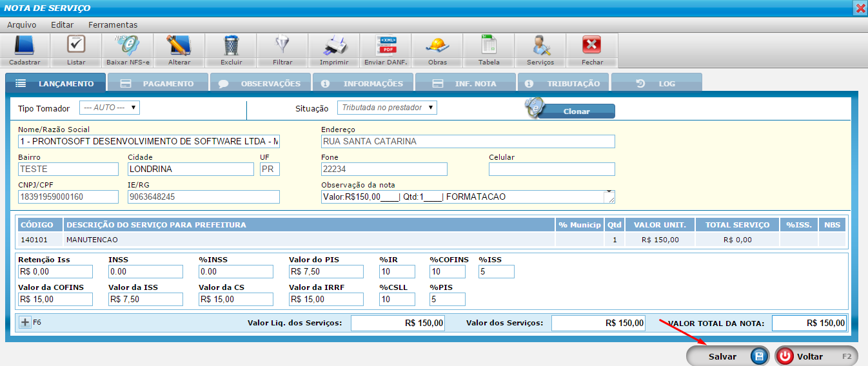Click the %CSLL field
Viewport: 868px width, 366px height.
(397, 299)
